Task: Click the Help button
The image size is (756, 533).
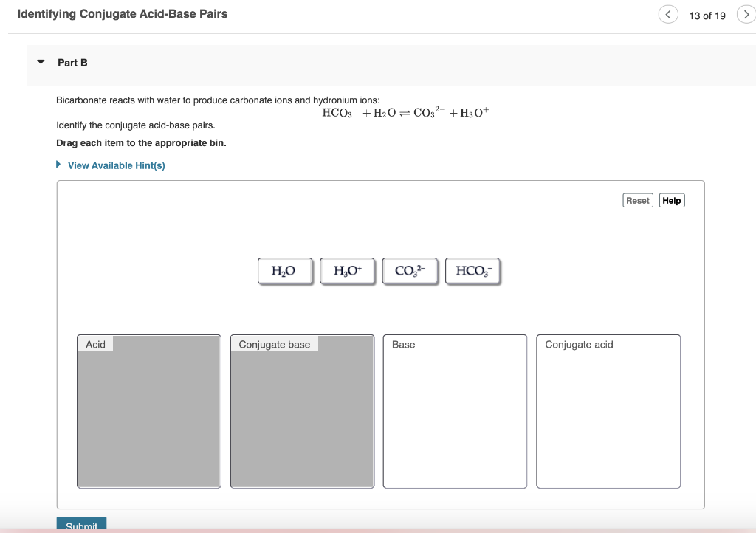Action: (670, 199)
